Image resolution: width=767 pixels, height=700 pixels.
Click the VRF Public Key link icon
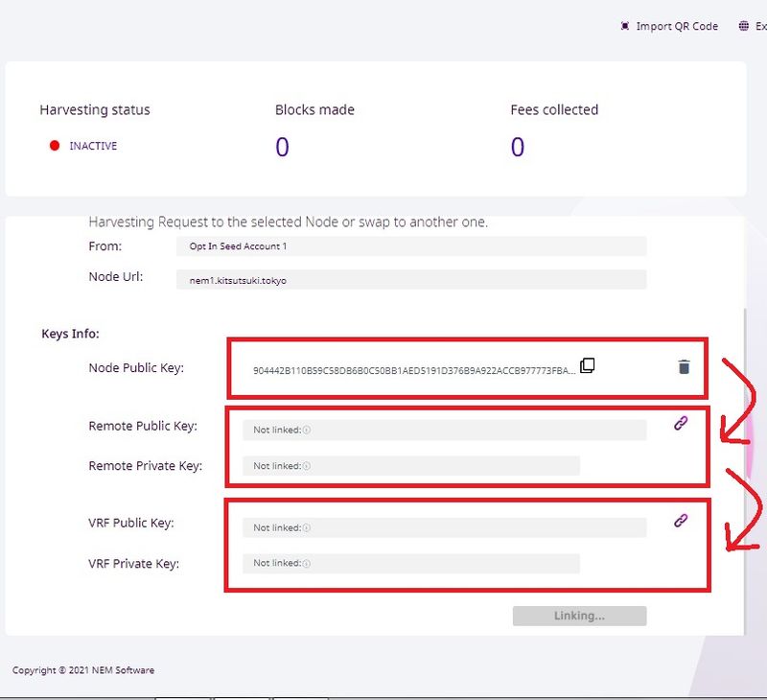pyautogui.click(x=681, y=520)
